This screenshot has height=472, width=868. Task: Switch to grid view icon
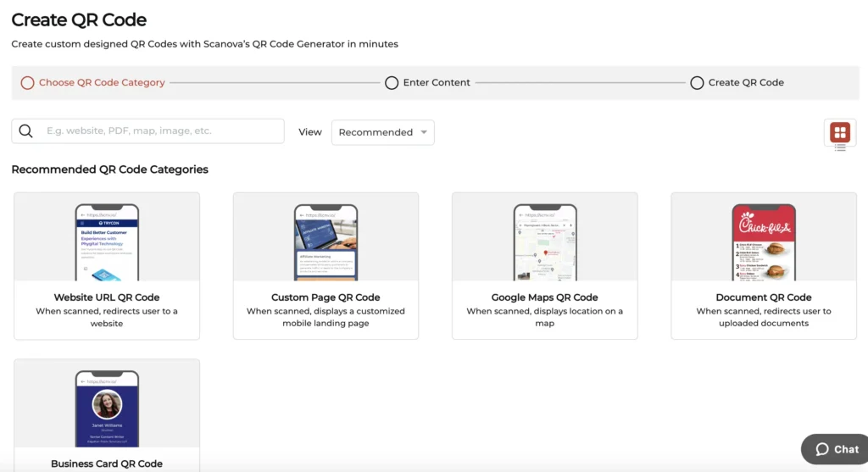[x=840, y=132]
